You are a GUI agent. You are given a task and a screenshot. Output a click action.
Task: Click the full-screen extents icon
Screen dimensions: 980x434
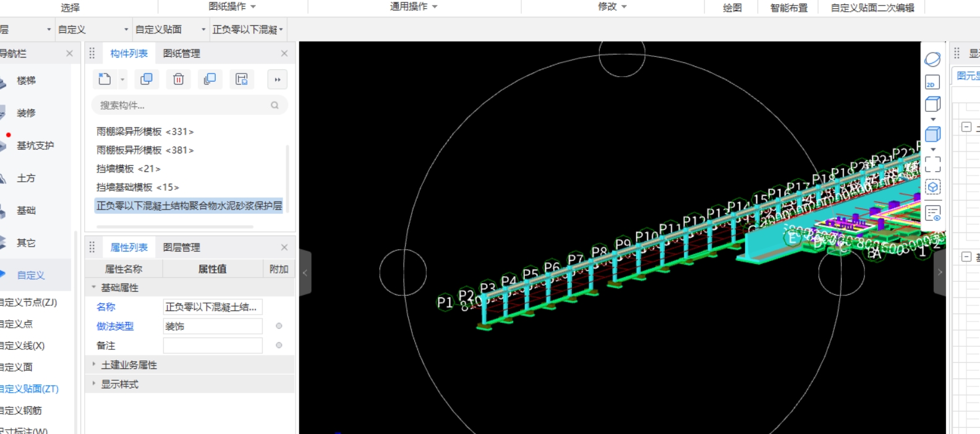932,164
